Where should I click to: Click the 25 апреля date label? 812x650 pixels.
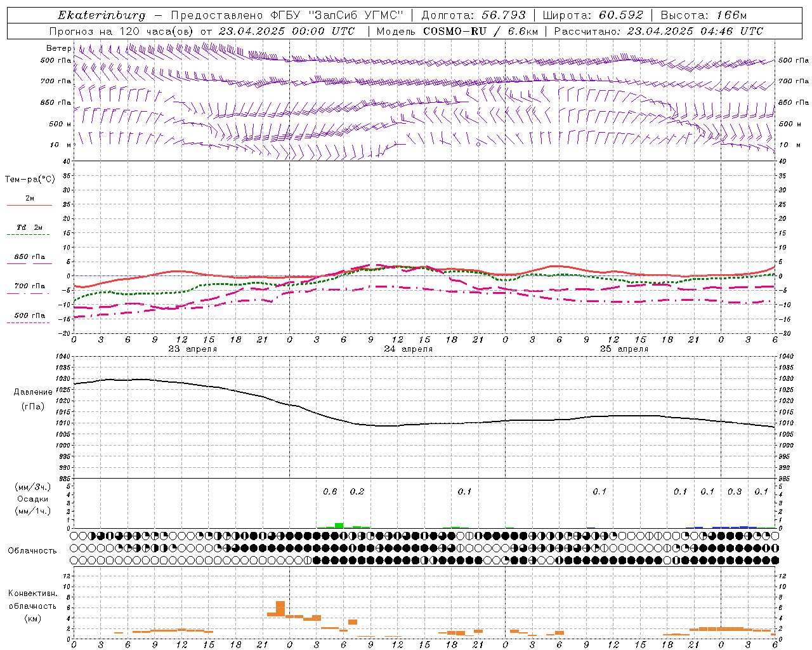coord(624,349)
